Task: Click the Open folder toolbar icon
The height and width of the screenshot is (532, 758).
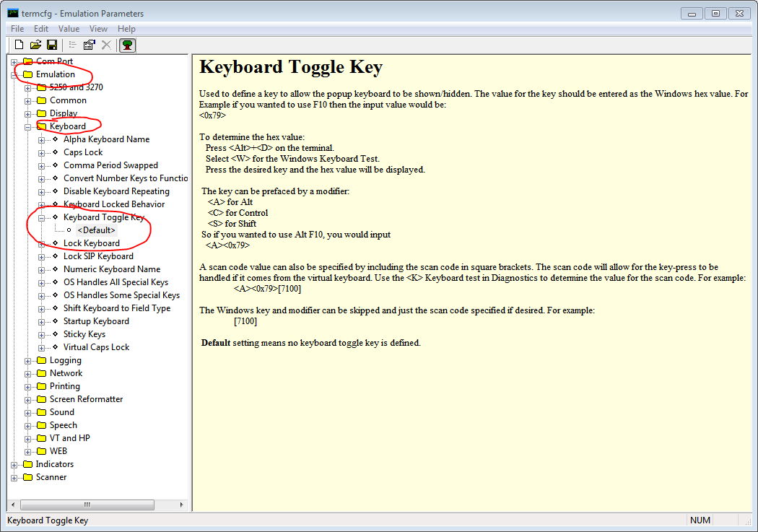Action: (x=35, y=45)
